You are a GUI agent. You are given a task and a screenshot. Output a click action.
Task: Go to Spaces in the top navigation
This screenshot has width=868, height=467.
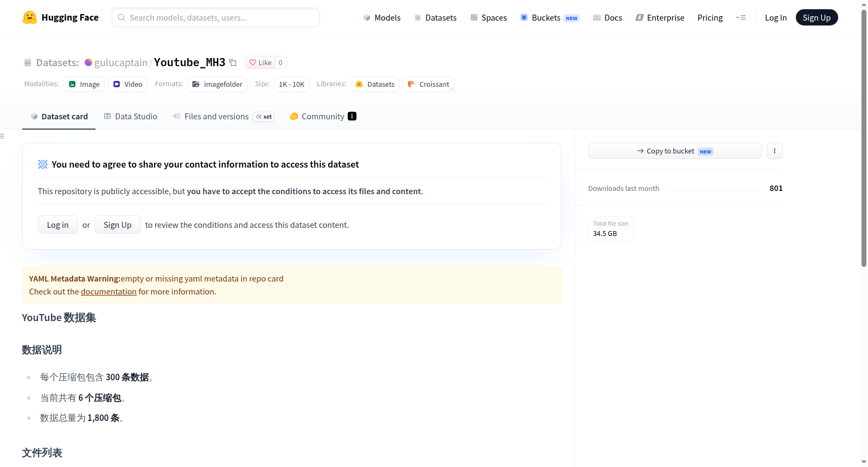pos(489,17)
